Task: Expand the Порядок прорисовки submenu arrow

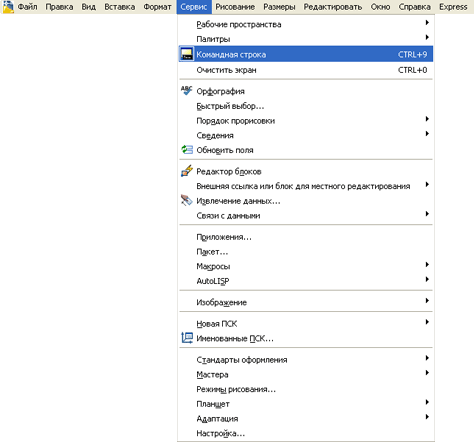Action: click(427, 119)
